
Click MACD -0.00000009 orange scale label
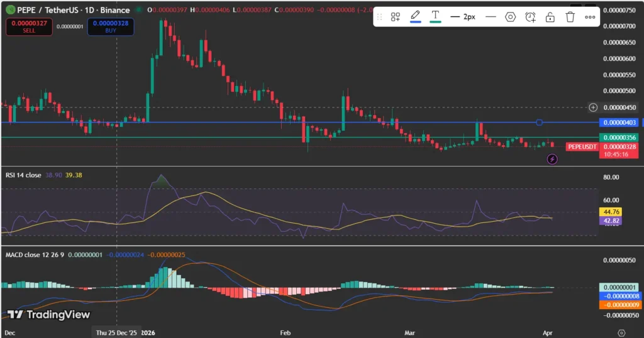[619, 305]
